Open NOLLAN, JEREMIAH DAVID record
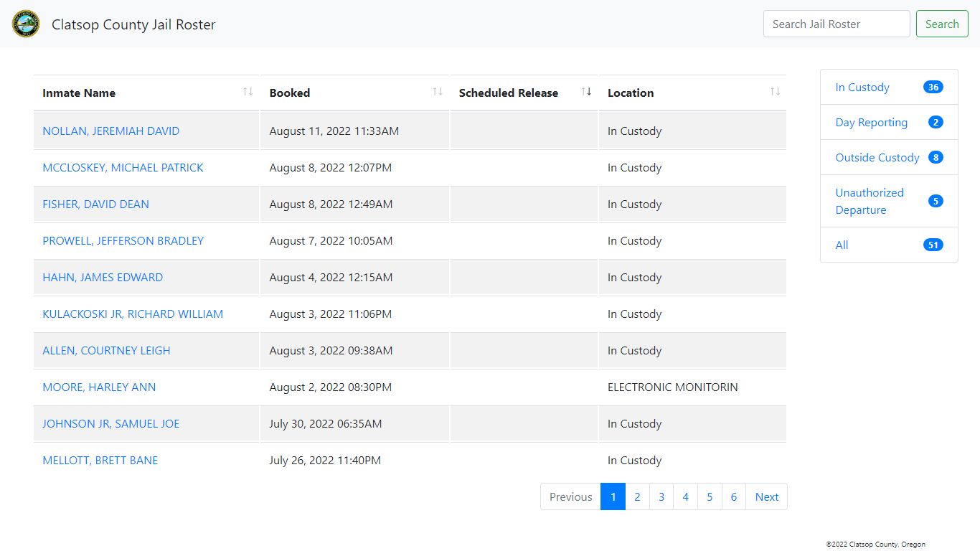Viewport: 980px width, 551px height. coord(111,131)
